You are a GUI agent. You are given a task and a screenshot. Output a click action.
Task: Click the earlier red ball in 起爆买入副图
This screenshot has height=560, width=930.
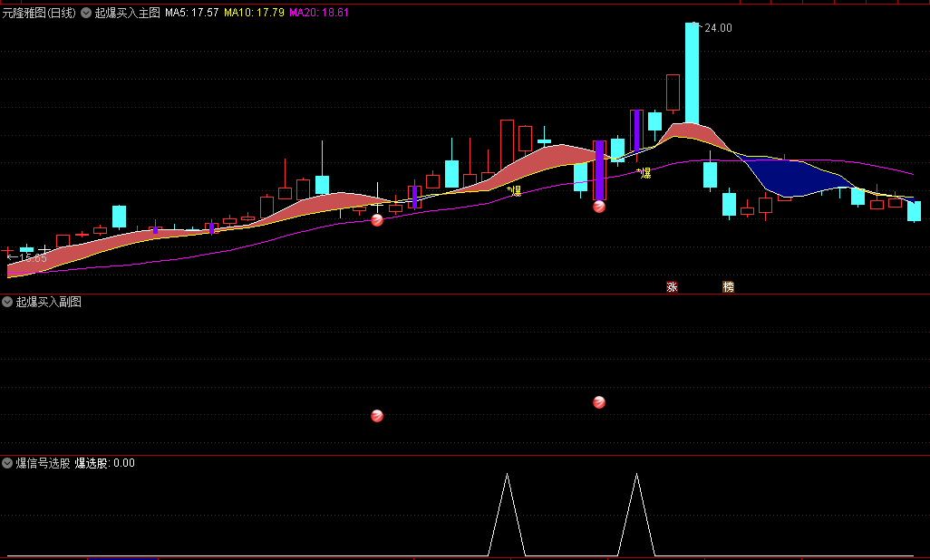click(x=377, y=416)
